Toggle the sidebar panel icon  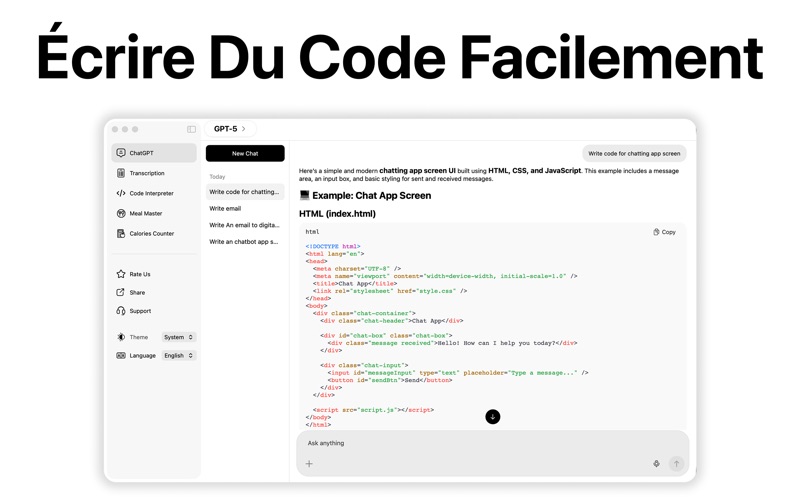[191, 129]
